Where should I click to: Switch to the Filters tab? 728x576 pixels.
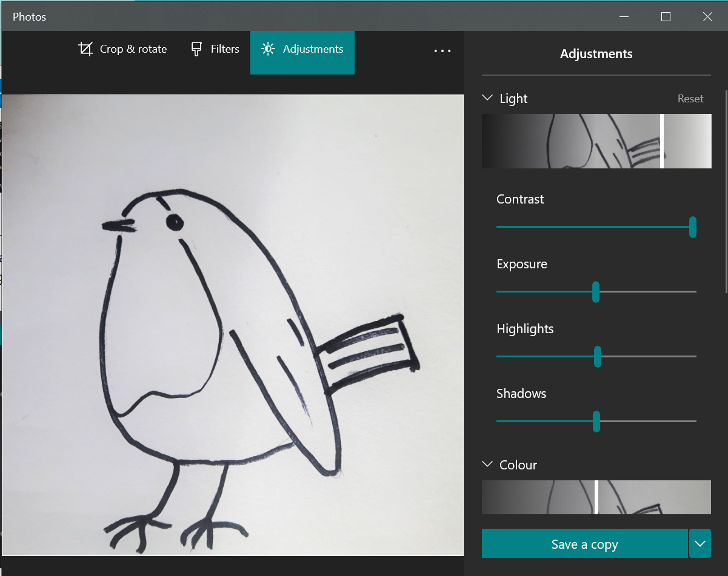(x=215, y=50)
